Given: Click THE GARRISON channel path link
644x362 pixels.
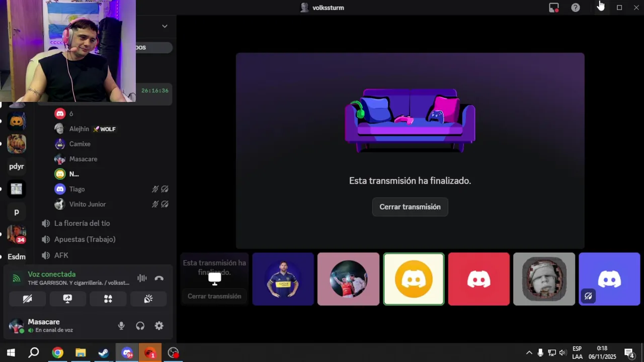Looking at the screenshot, I should point(78,283).
